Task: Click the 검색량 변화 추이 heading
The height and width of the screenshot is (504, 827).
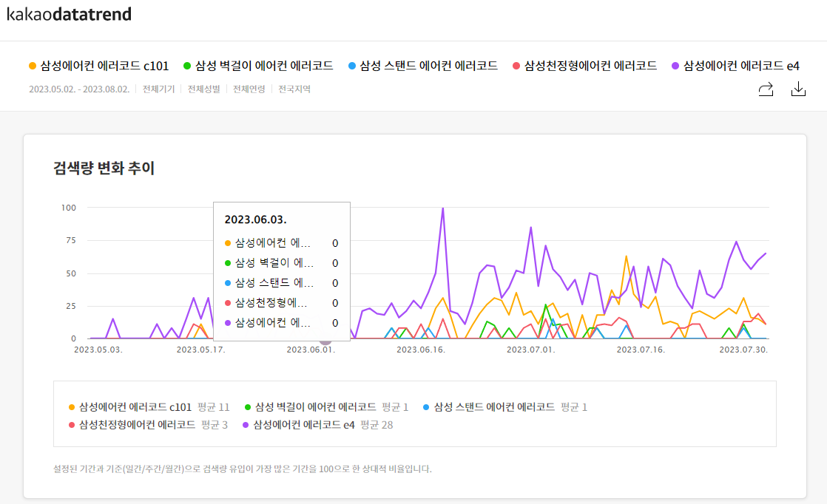Action: pyautogui.click(x=104, y=168)
